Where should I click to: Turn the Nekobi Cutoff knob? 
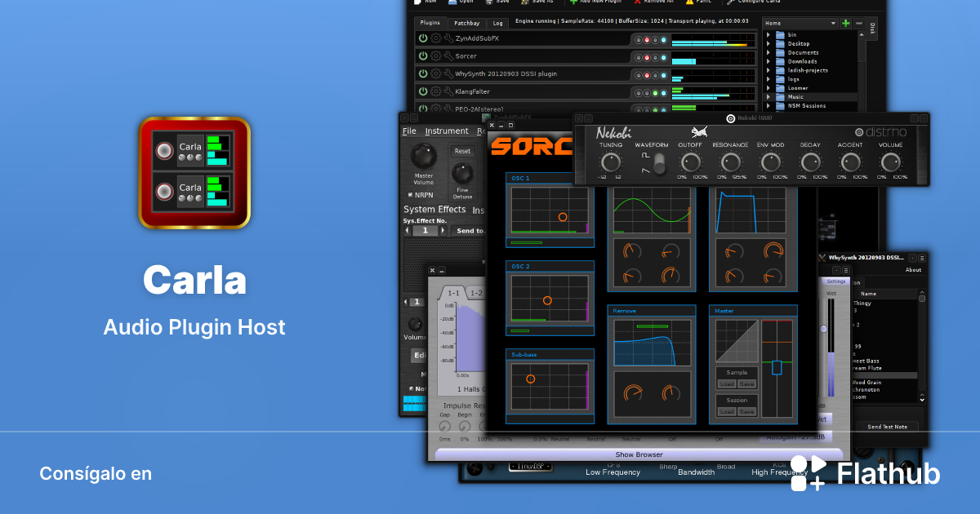pyautogui.click(x=692, y=162)
